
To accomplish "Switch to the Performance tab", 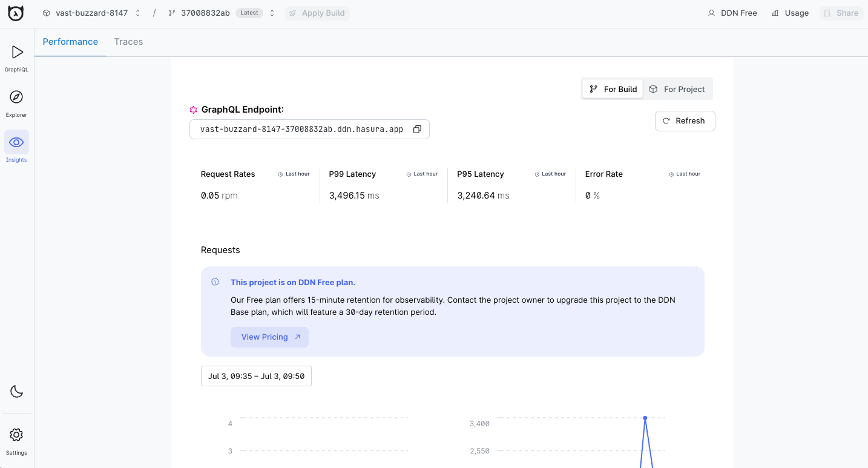I will 70,42.
